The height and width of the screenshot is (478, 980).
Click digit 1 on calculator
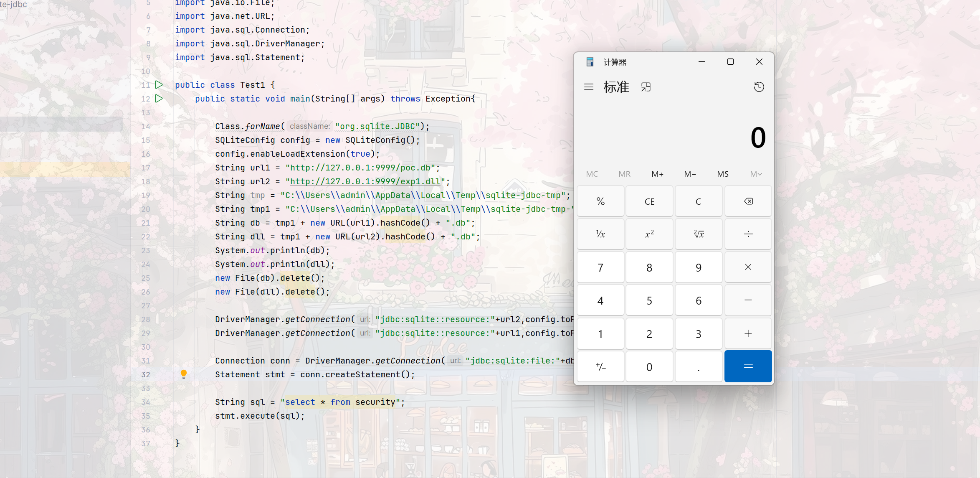(600, 333)
